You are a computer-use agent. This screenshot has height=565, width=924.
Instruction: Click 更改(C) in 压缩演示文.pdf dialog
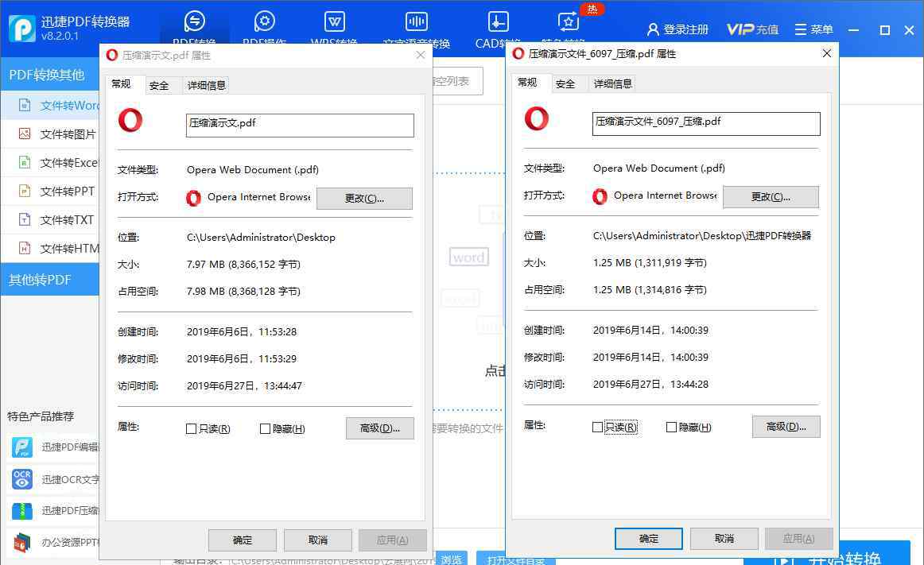tap(364, 199)
